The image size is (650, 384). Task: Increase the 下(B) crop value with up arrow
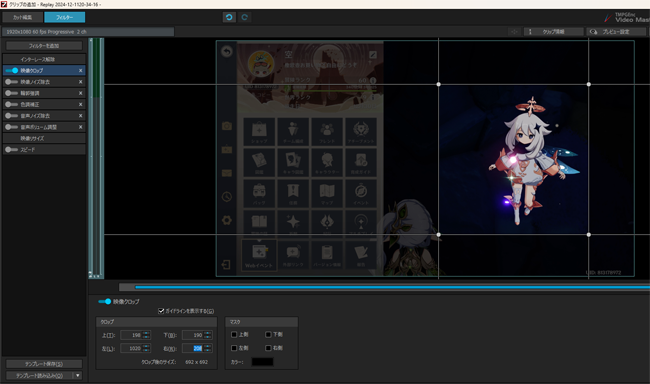(208, 333)
